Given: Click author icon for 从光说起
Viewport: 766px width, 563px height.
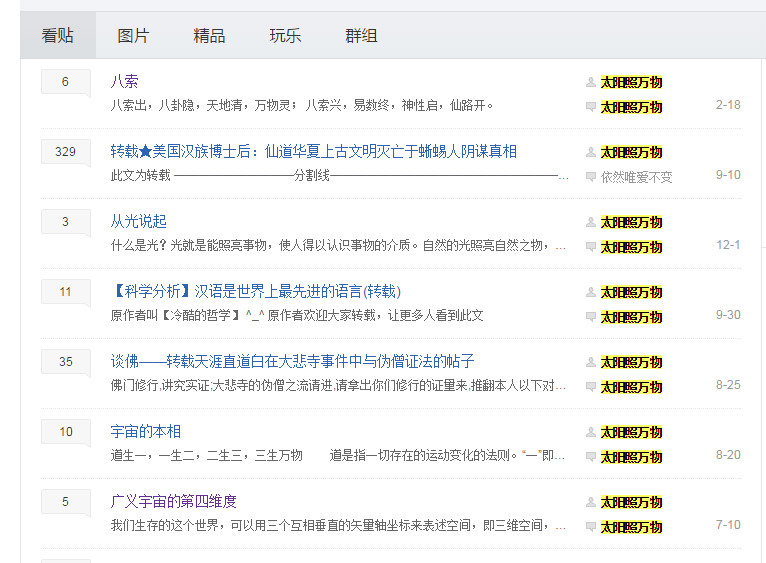Looking at the screenshot, I should (591, 222).
